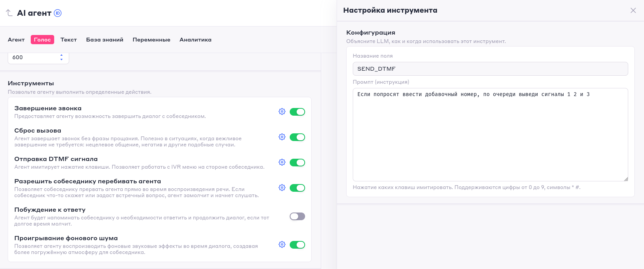
Task: Open settings gear for Завершение звонка
Action: [x=282, y=111]
